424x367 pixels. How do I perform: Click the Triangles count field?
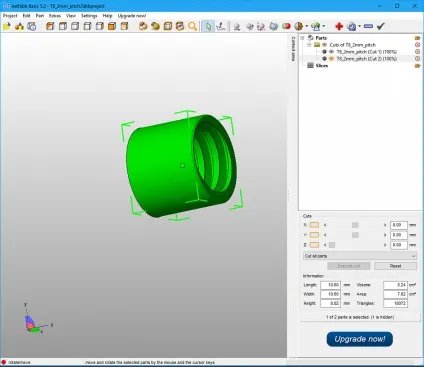pos(395,303)
